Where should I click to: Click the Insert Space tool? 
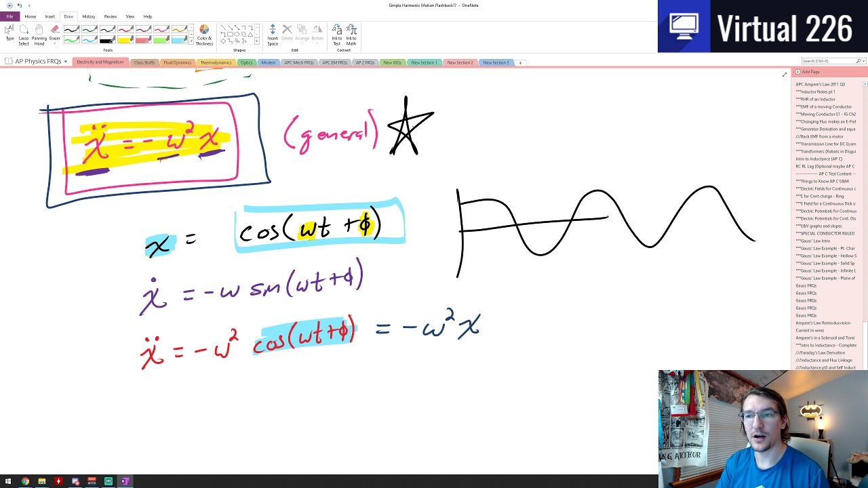(x=273, y=35)
